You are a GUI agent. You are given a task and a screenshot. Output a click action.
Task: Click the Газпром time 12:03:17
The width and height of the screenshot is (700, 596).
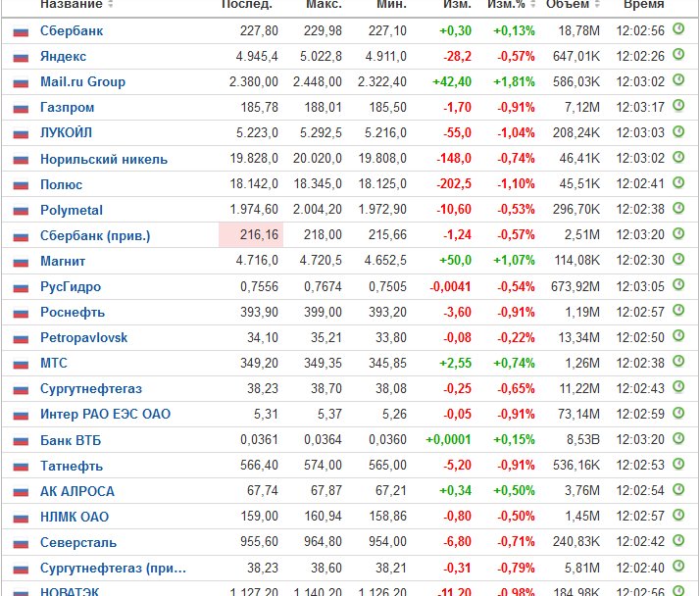640,107
